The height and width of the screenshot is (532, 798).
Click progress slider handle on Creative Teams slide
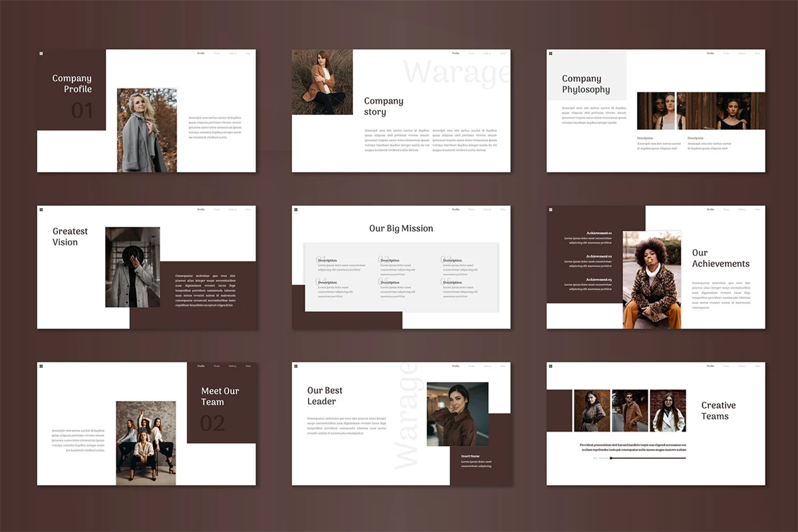pos(611,458)
